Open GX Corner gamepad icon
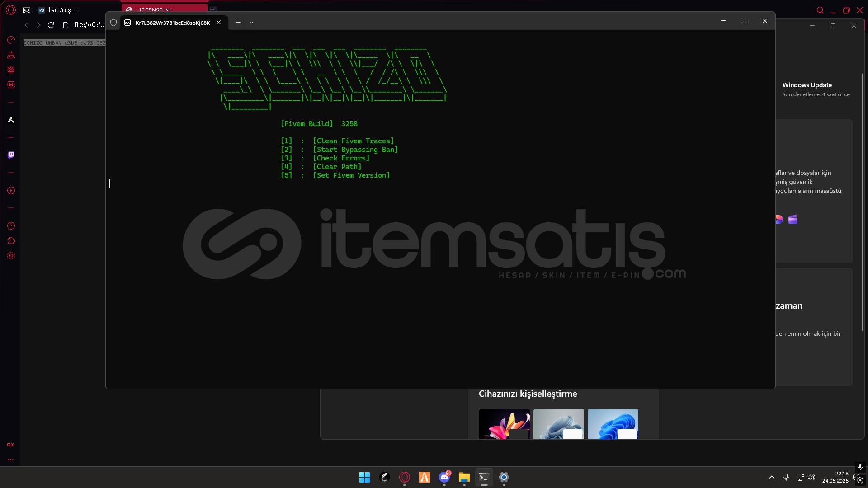The image size is (868, 488). point(27,10)
